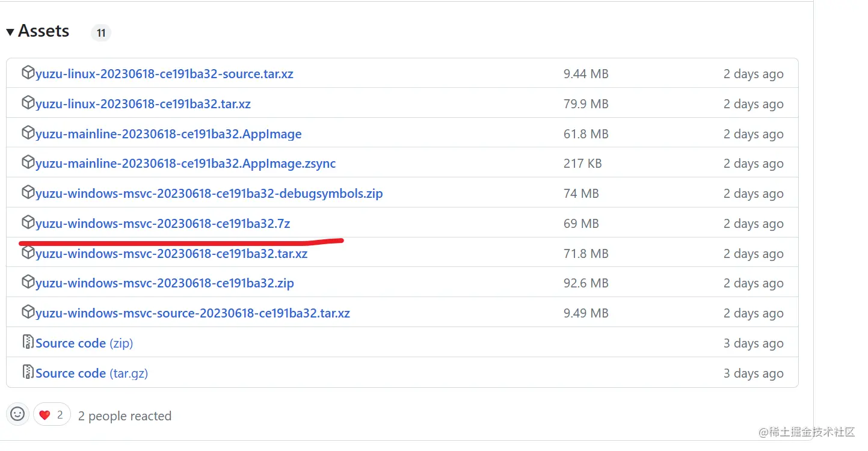Click package icon beside windows-msvc tar.xz
Screen dimensions: 868x451
point(28,253)
